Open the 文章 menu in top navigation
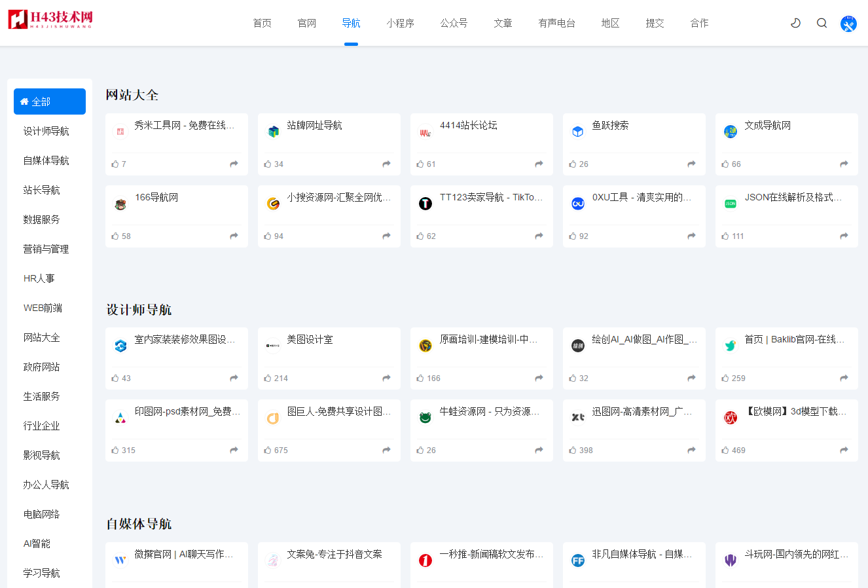Viewport: 868px width, 588px height. pos(503,23)
